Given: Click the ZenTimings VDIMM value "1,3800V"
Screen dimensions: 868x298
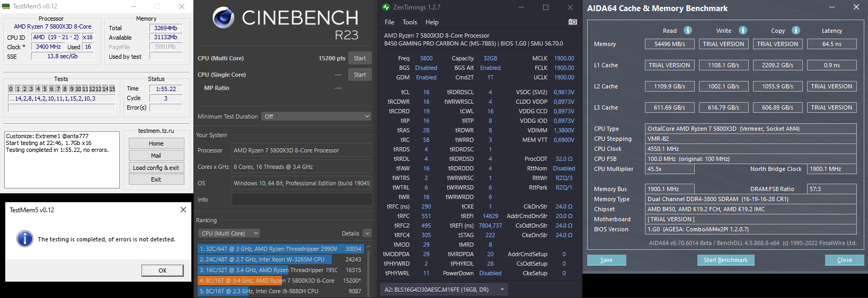Looking at the screenshot, I should pos(564,130).
